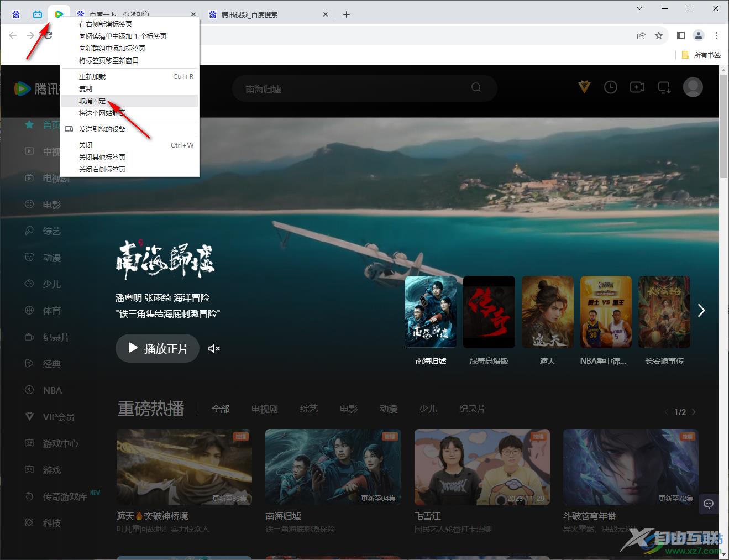Viewport: 729px width, 560px height.
Task: Open the 所有书签 bookmarks folder
Action: pyautogui.click(x=701, y=55)
